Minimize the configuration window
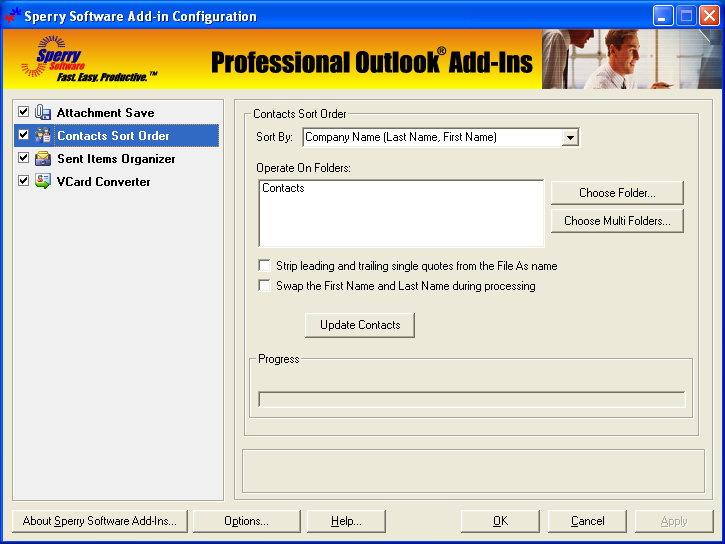The width and height of the screenshot is (725, 544). 663,16
